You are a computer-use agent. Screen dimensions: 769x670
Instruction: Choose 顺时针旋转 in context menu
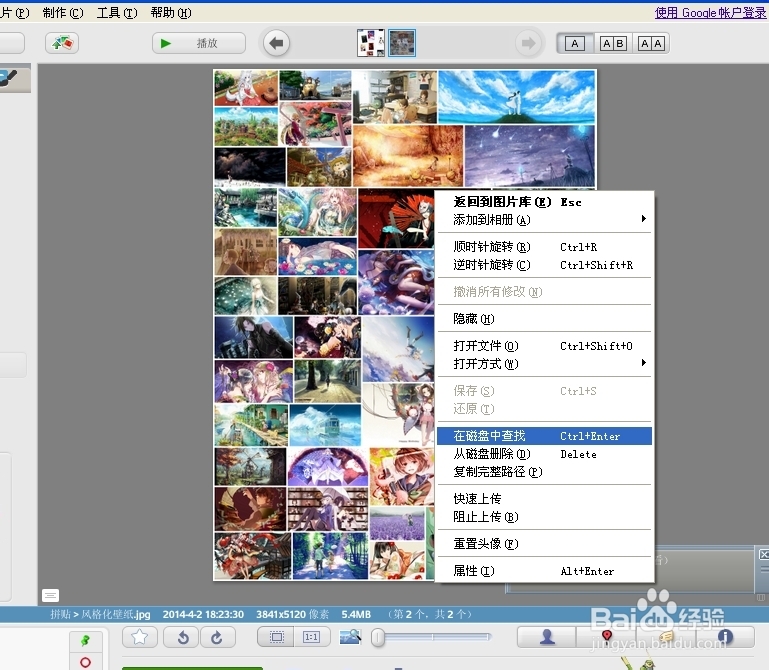544,247
